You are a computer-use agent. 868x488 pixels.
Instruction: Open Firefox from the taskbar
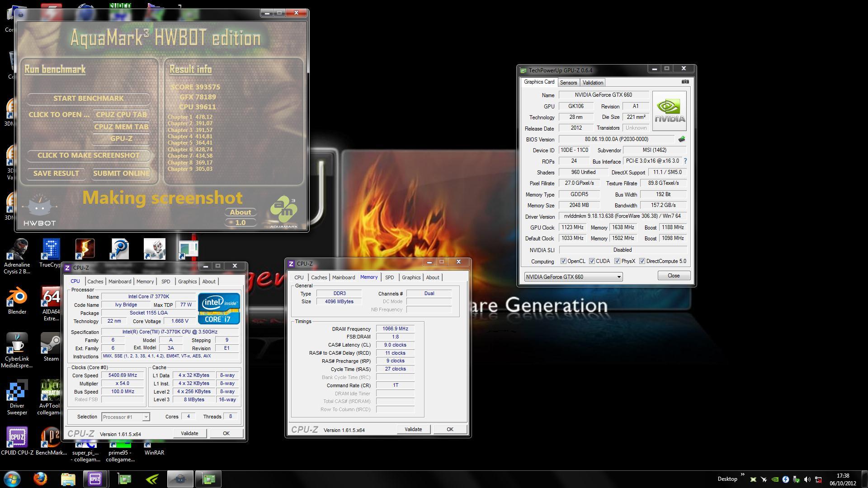[40, 479]
